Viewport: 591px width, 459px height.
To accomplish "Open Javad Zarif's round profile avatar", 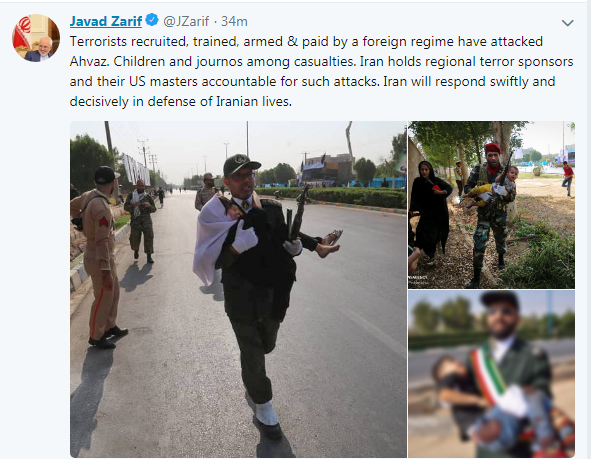I will (x=36, y=38).
